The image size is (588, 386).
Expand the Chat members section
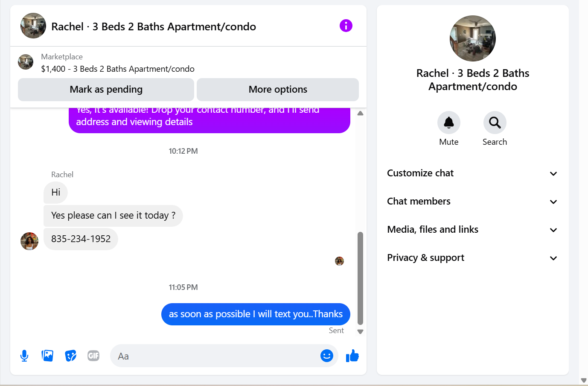[472, 202]
